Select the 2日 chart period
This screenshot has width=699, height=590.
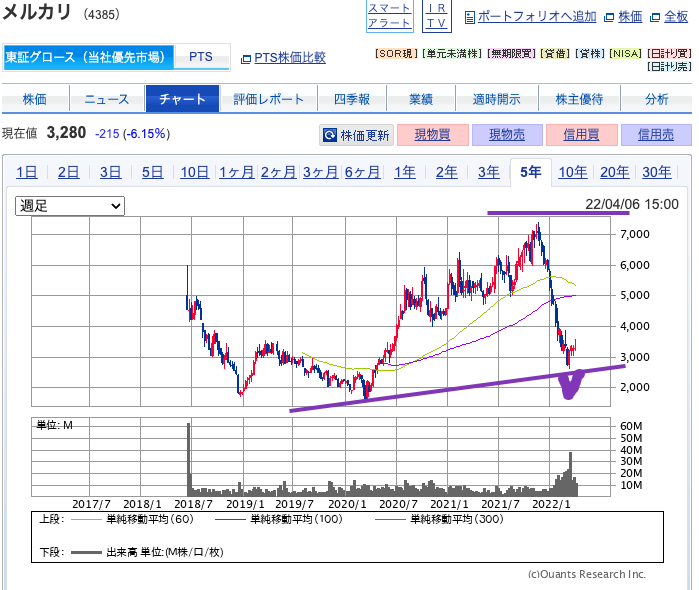click(x=69, y=172)
